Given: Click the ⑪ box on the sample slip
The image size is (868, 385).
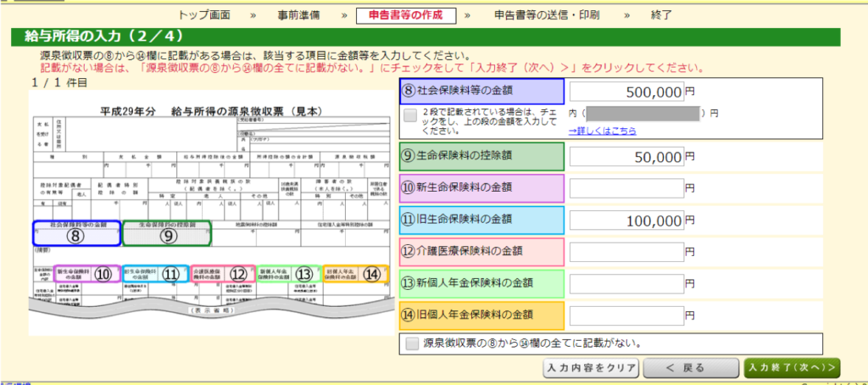Looking at the screenshot, I should [x=156, y=274].
